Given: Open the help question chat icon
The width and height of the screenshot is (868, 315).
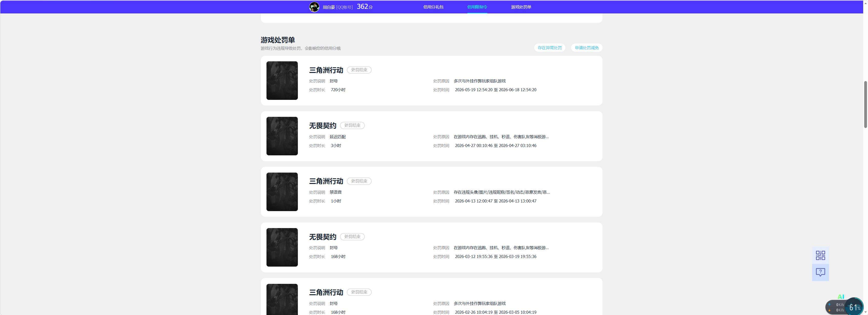Looking at the screenshot, I should [820, 272].
